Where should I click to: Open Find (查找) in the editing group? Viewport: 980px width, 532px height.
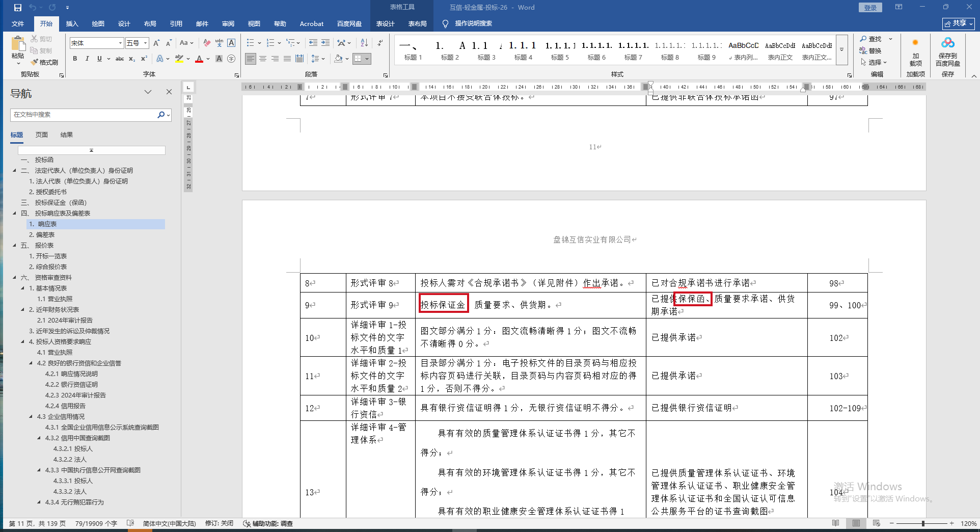pyautogui.click(x=871, y=39)
